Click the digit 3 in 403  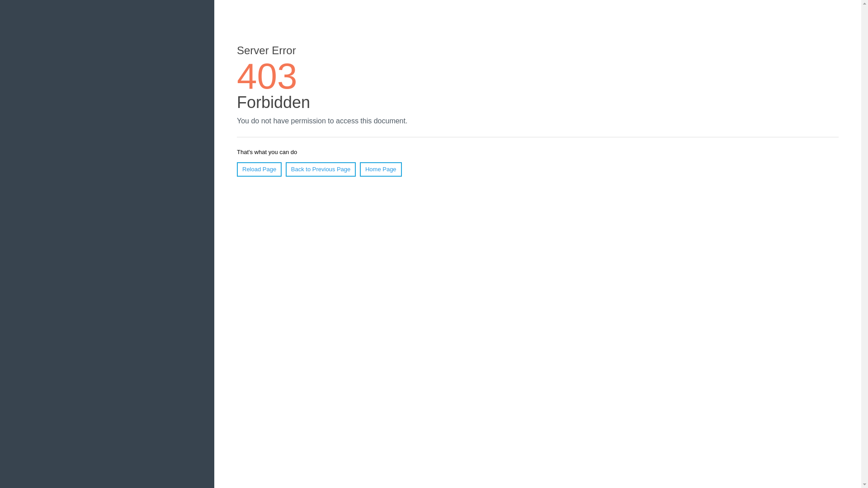click(287, 76)
